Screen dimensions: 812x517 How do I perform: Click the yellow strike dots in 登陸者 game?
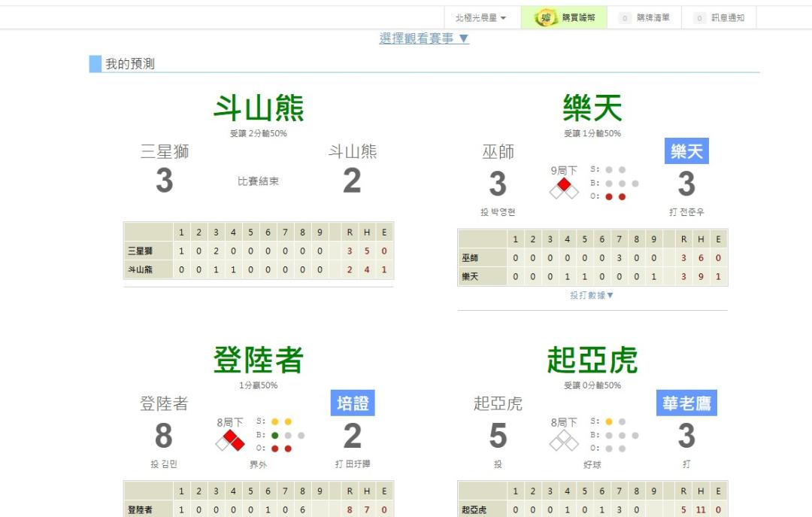pyautogui.click(x=282, y=421)
